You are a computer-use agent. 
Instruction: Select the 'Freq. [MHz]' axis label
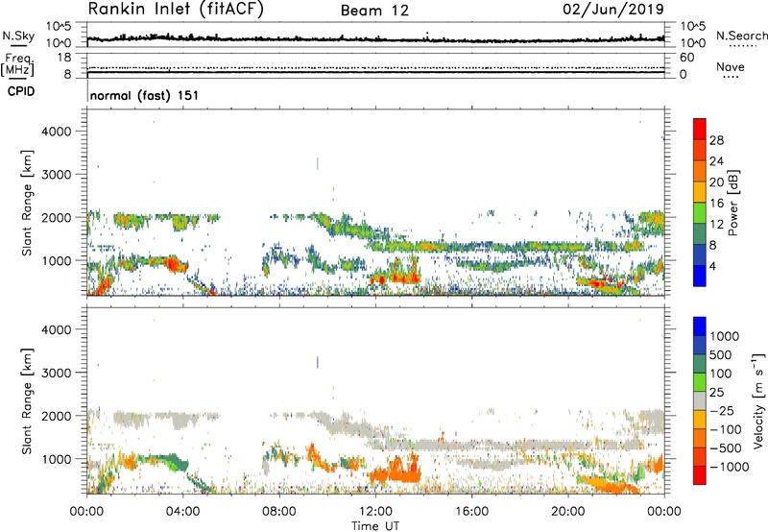click(18, 65)
